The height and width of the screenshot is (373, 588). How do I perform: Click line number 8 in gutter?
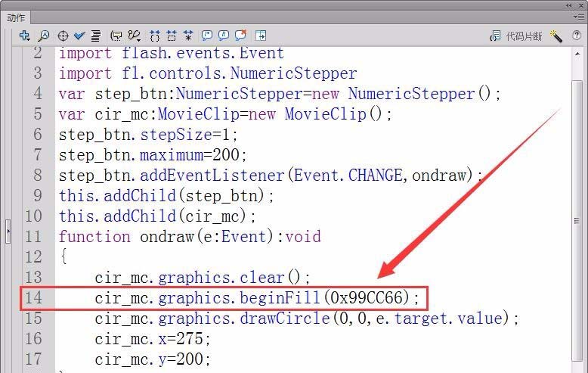coord(38,176)
